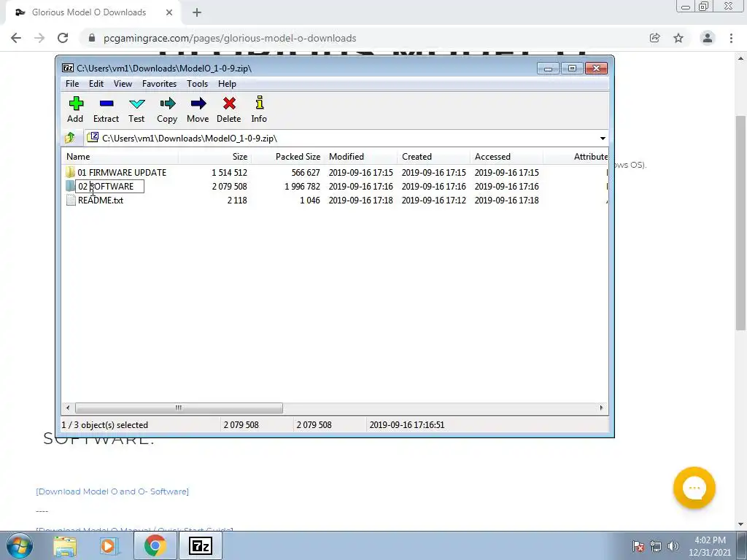The image size is (747, 560).
Task: Click the right arrow of the horizontal scrollbar
Action: click(x=601, y=408)
